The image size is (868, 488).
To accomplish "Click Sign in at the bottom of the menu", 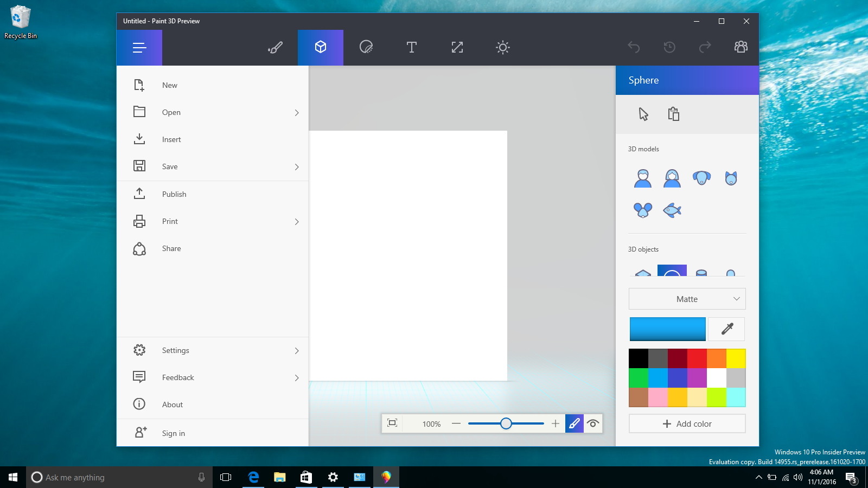I will [x=173, y=433].
